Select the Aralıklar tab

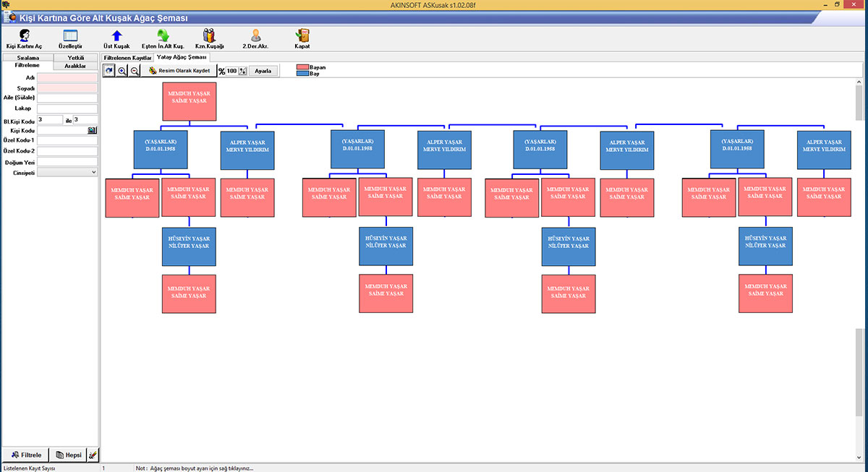(75, 66)
